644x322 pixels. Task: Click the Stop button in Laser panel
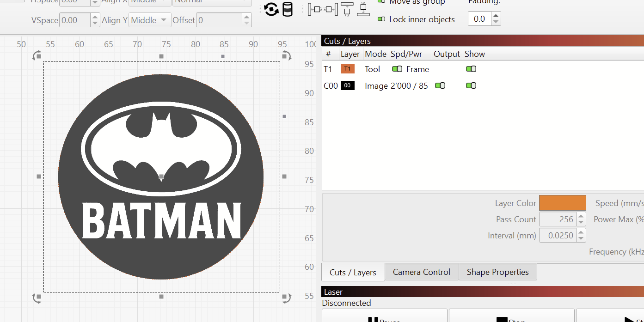pyautogui.click(x=511, y=318)
